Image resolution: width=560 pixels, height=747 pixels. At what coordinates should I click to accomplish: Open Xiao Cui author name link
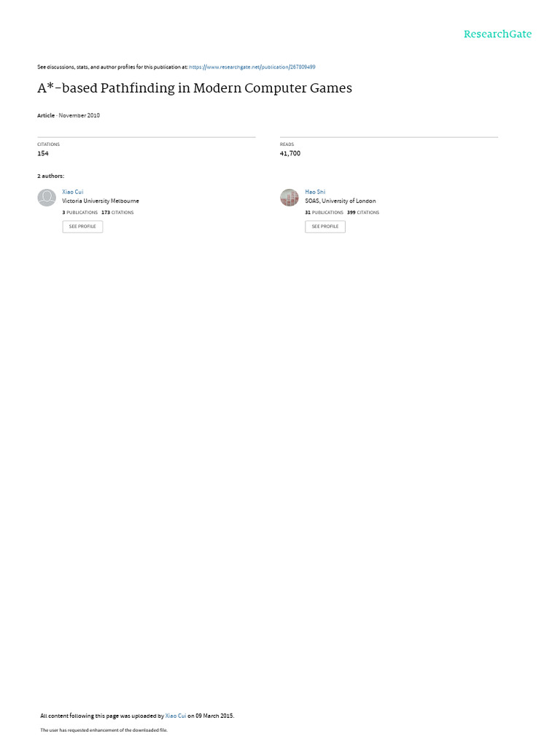[x=72, y=192]
